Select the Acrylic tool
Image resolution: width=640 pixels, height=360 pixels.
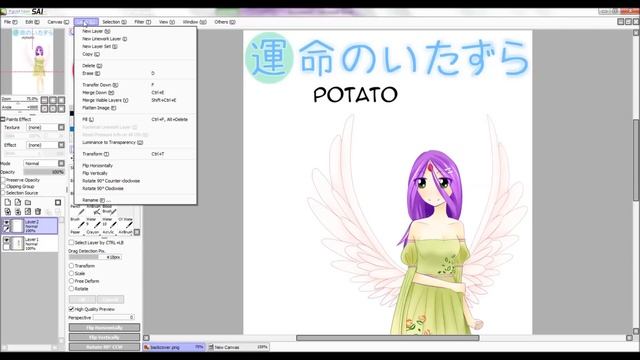click(108, 232)
